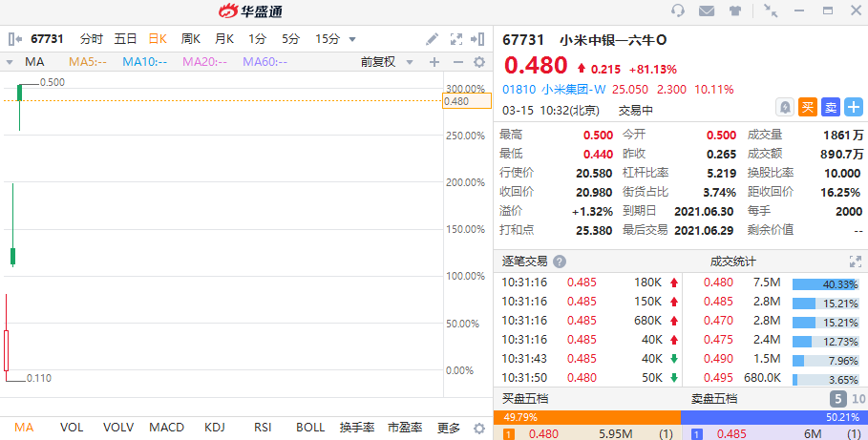Select 换手率 turnover rate tab

click(x=357, y=428)
